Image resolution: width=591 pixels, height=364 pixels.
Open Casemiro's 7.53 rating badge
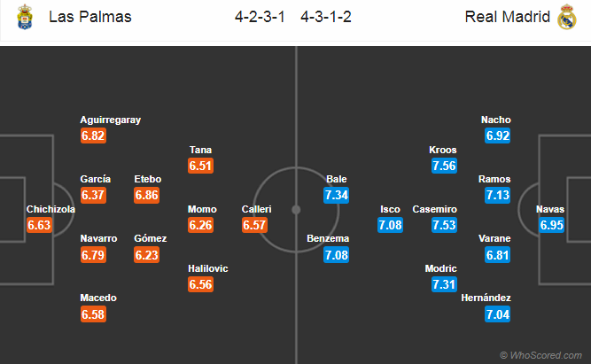[x=444, y=225]
